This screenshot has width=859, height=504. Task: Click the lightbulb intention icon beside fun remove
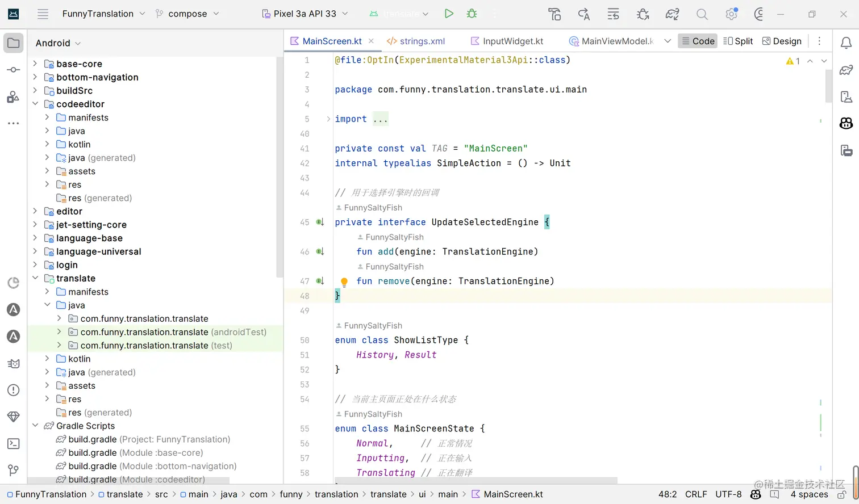pyautogui.click(x=344, y=281)
